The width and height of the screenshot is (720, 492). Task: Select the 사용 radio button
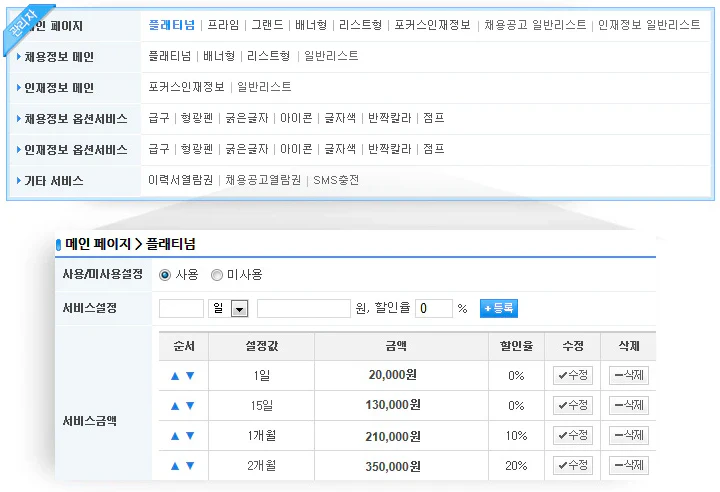tap(165, 275)
